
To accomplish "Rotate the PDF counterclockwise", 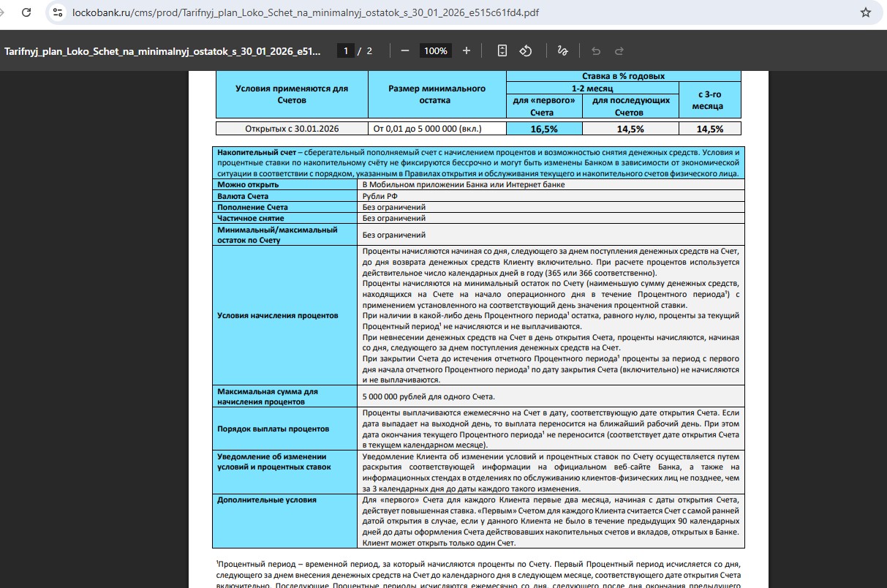I will (x=526, y=50).
